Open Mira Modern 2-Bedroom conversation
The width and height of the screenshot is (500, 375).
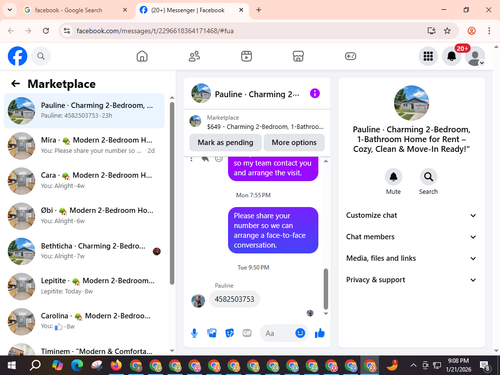84,146
